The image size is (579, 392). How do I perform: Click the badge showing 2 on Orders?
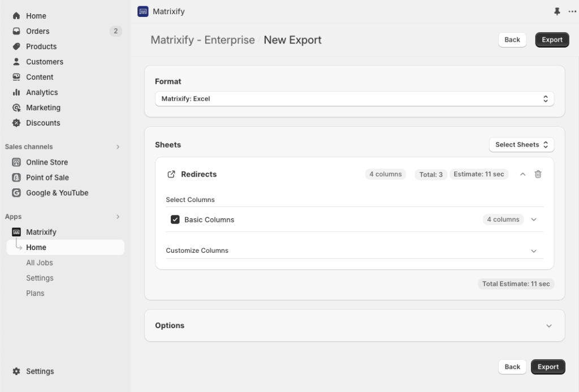pyautogui.click(x=116, y=31)
